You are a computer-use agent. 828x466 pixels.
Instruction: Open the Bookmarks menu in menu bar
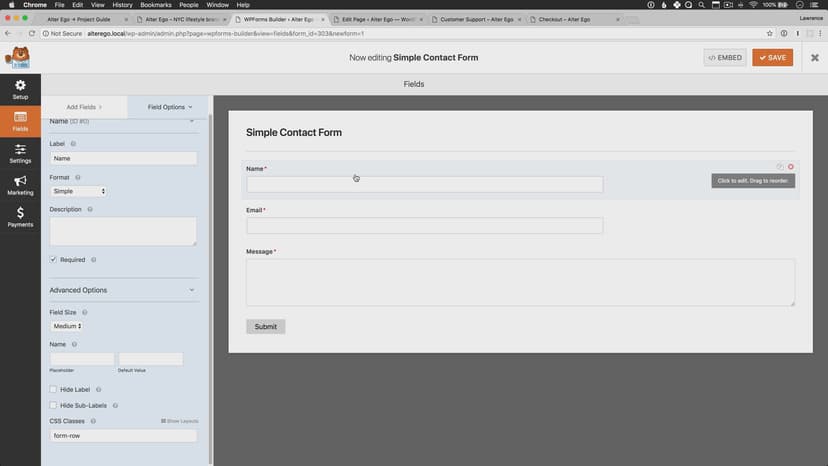coord(155,5)
